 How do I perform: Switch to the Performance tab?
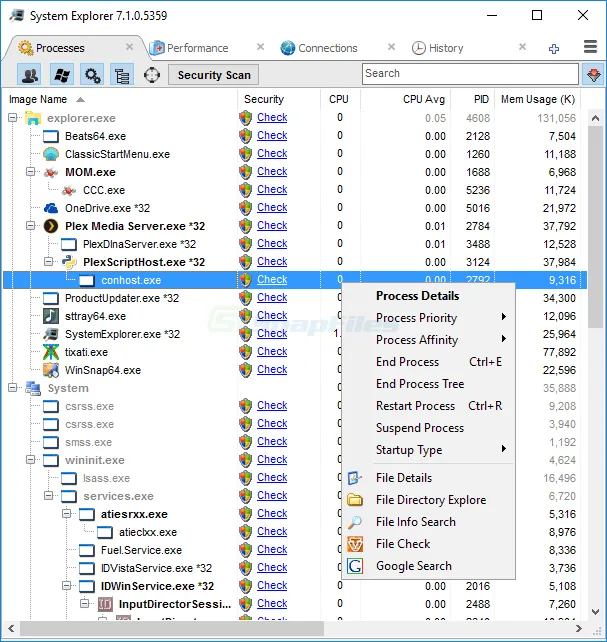(x=197, y=48)
